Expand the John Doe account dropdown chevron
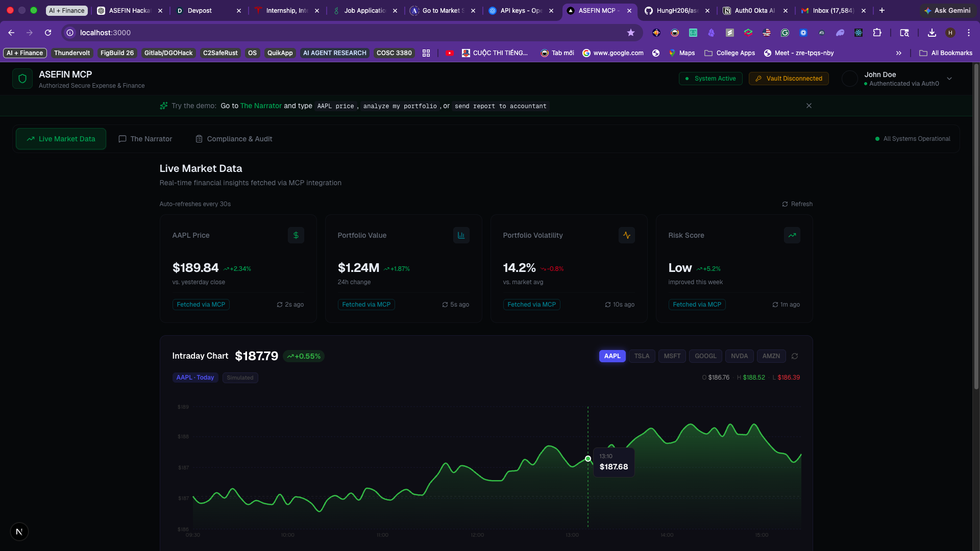The image size is (980, 551). [949, 79]
